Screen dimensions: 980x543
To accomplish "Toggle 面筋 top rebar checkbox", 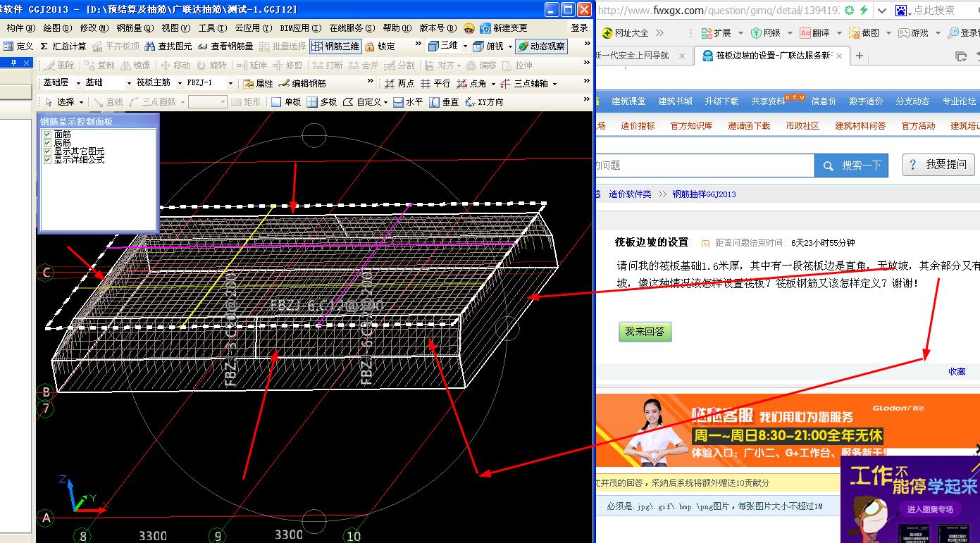I will [48, 135].
